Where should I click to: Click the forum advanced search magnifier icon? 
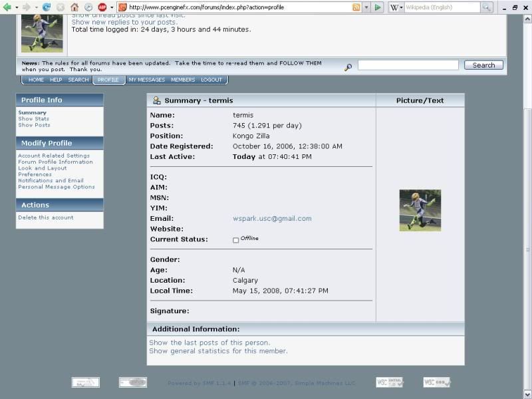[x=348, y=67]
